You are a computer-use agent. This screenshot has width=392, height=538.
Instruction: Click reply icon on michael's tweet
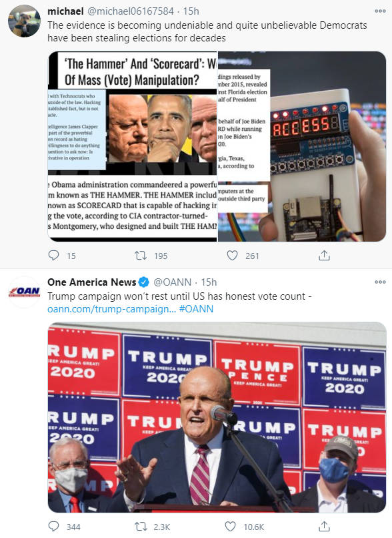click(53, 255)
